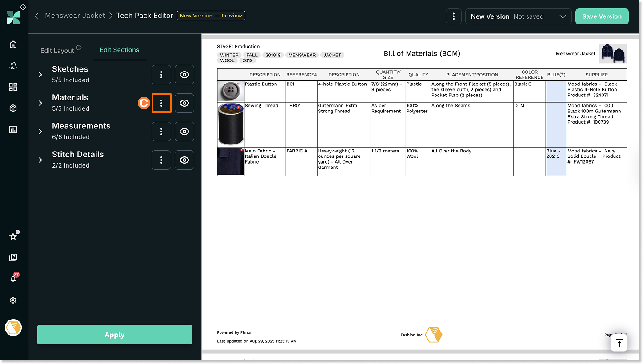Image resolution: width=643 pixels, height=364 pixels.
Task: Open the 3D box products icon
Action: pos(13,108)
